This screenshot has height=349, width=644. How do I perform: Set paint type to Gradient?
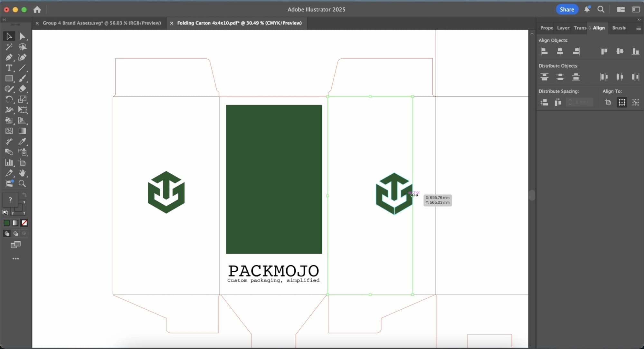click(15, 223)
